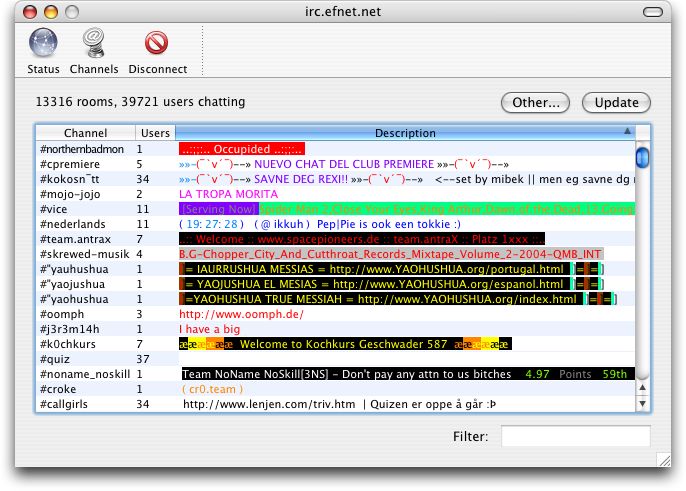The image size is (686, 491).
Task: Select the #cpremiere channel row
Action: tap(336, 164)
